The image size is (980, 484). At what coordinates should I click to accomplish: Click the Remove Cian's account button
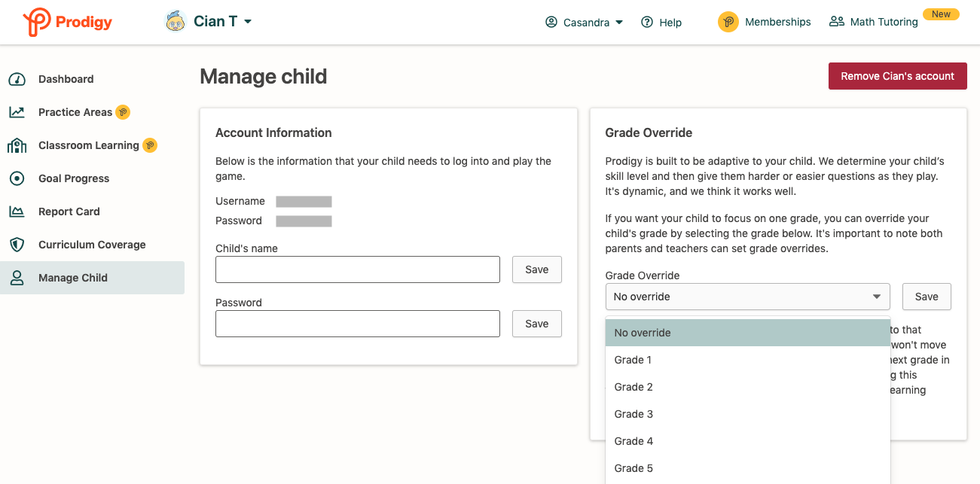(897, 76)
